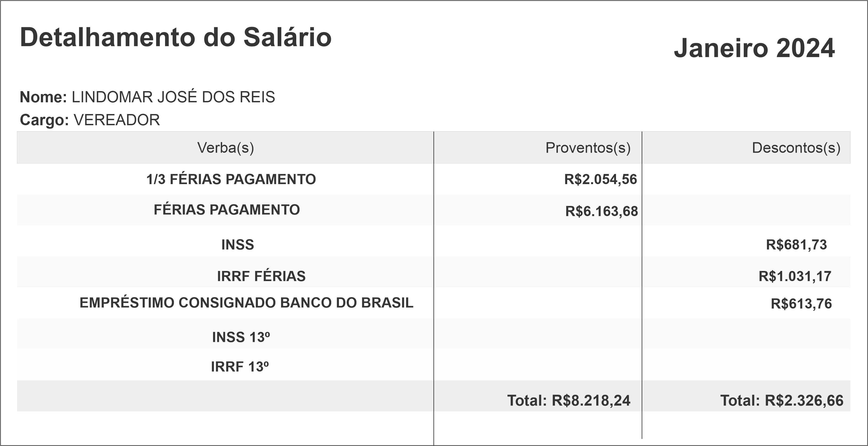Click the Descontos(s) column header
This screenshot has width=868, height=446.
[796, 148]
